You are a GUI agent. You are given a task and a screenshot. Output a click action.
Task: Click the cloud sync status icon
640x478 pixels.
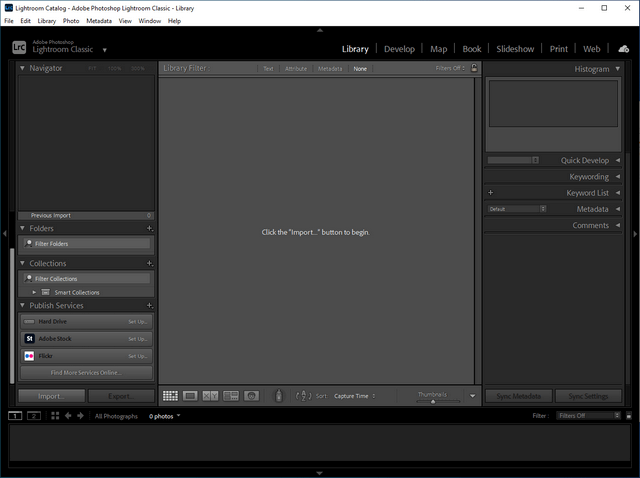(x=623, y=48)
